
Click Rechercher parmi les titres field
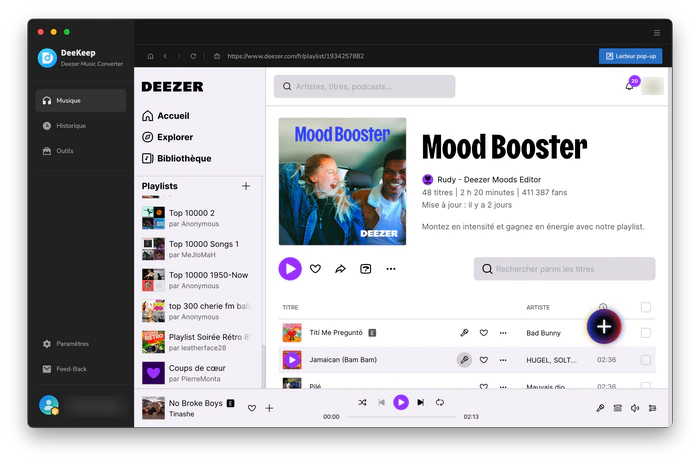[564, 269]
